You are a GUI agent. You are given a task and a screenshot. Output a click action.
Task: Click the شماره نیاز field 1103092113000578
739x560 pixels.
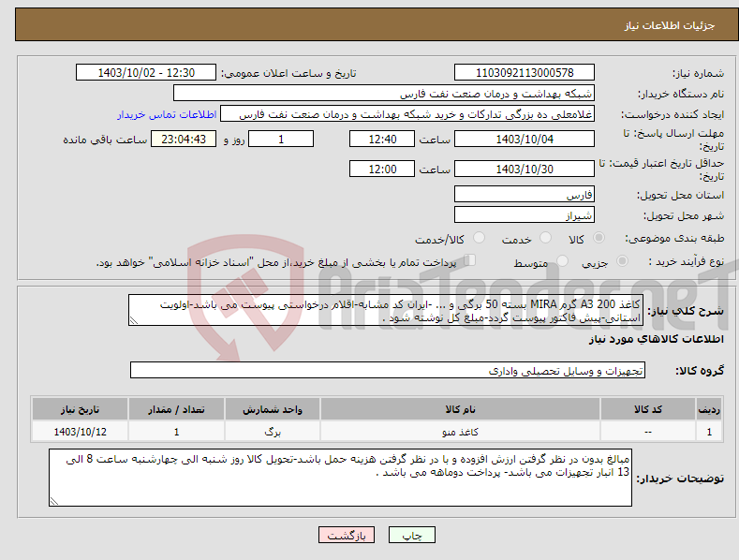point(525,73)
